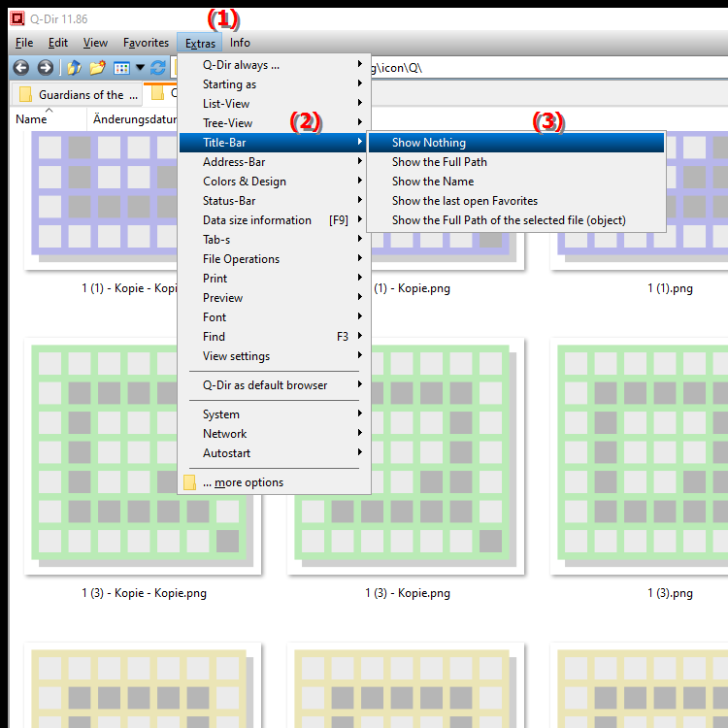Image resolution: width=728 pixels, height=728 pixels.
Task: Click the folder icon beside more options
Action: coord(189,482)
